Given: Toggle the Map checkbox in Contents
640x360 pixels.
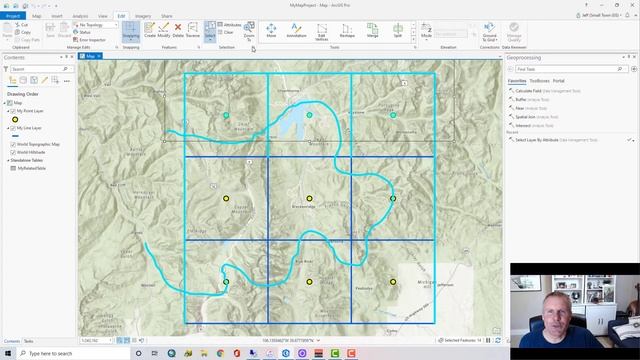Looking at the screenshot, I should [10, 103].
